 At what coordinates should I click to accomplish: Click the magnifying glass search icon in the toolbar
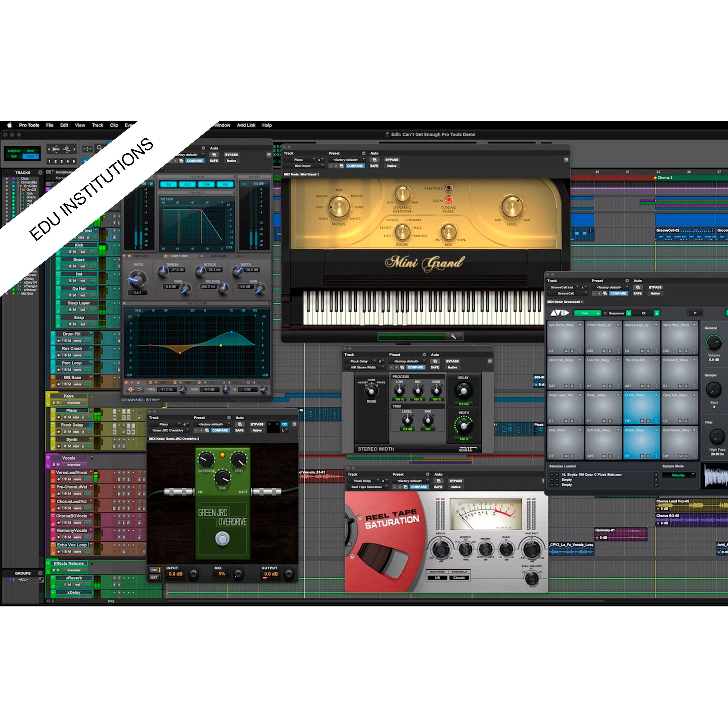tap(99, 148)
